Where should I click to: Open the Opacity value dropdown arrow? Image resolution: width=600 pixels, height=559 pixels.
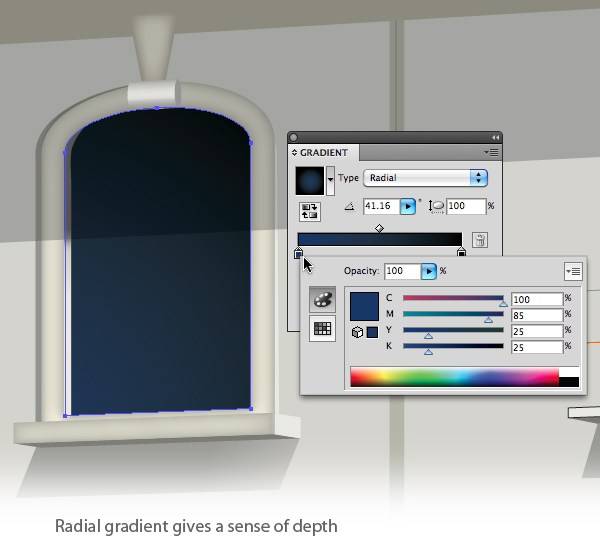(x=429, y=271)
